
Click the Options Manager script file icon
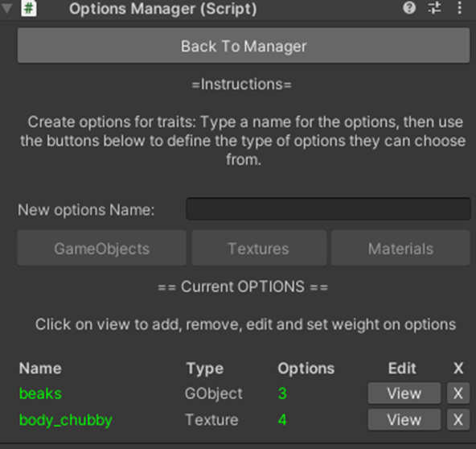click(x=29, y=8)
